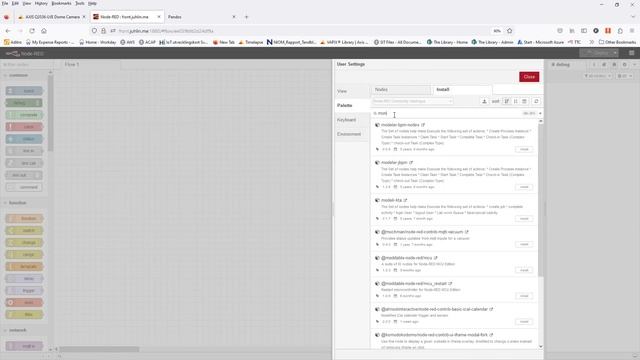This screenshot has height=360, width=640.
Task: Switch to the AXIS Q3536 Dome Camera tab
Action: click(52, 17)
